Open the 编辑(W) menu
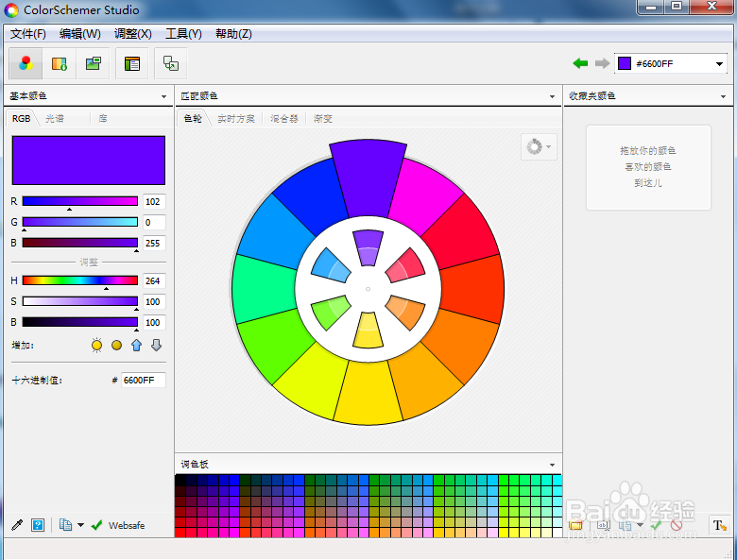The height and width of the screenshot is (560, 737). coord(80,34)
